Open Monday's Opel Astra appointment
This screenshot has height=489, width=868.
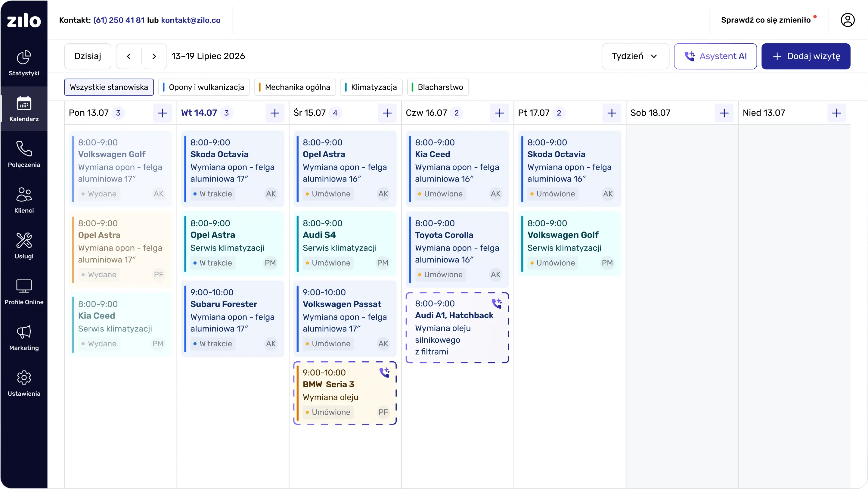click(x=120, y=249)
